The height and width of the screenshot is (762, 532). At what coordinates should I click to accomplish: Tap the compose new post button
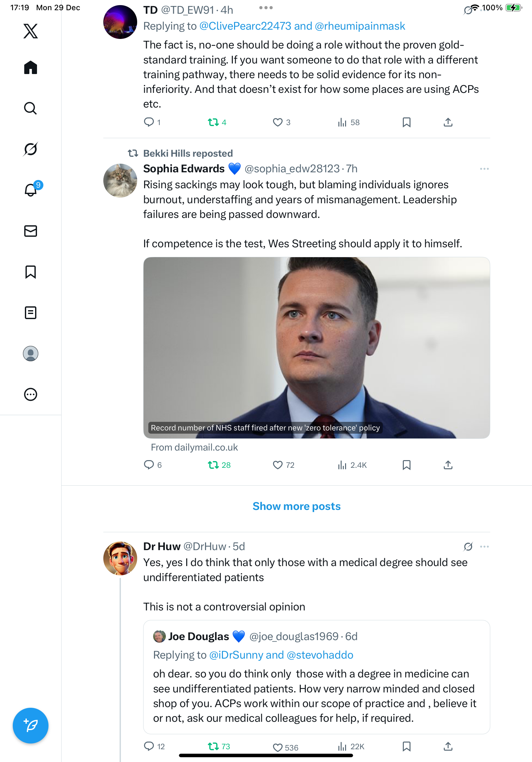tap(31, 726)
